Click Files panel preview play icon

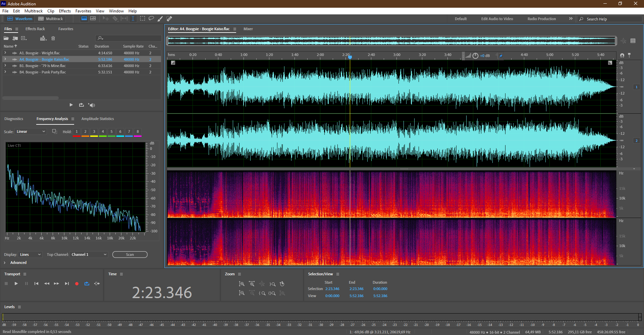click(x=71, y=105)
